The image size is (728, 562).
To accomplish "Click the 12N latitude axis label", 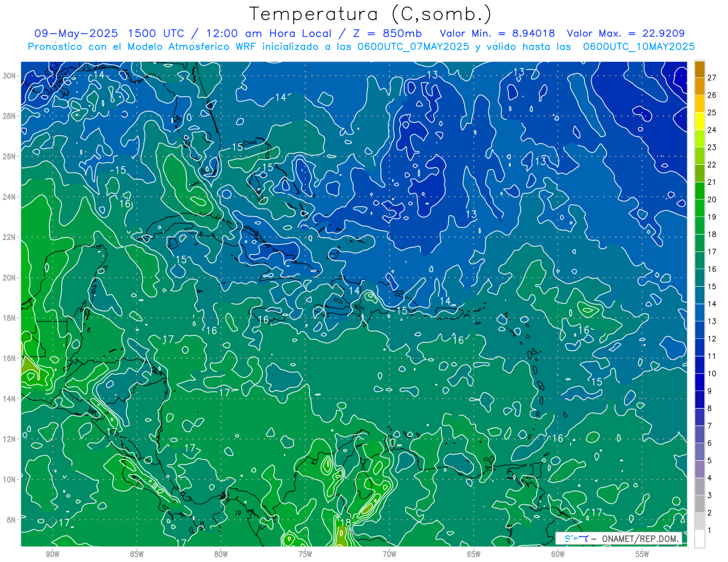I will (10, 439).
